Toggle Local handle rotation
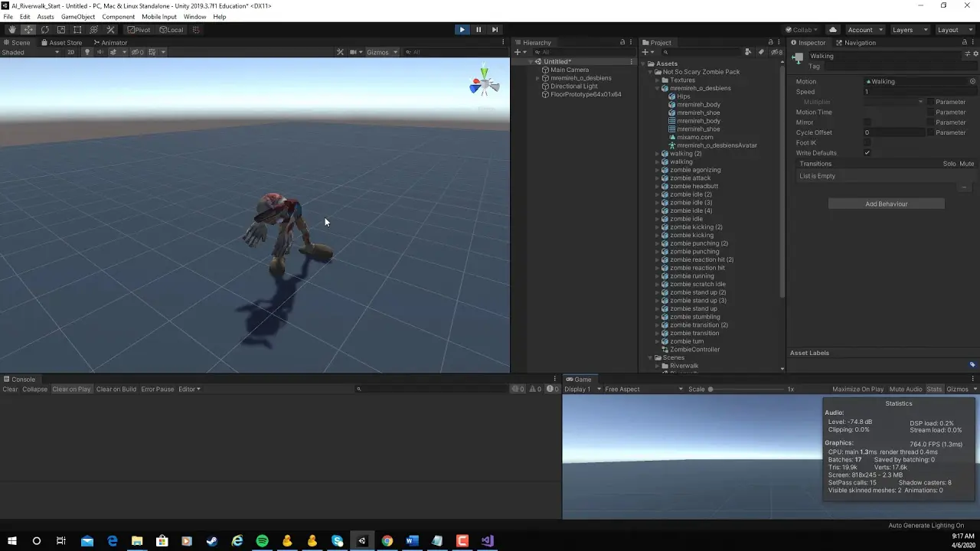 pos(171,30)
